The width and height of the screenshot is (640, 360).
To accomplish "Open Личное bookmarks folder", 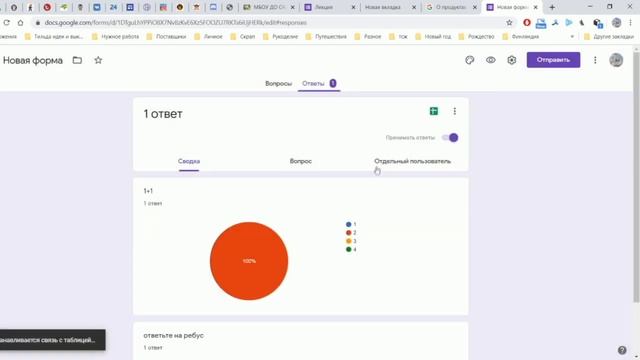I will [209, 37].
